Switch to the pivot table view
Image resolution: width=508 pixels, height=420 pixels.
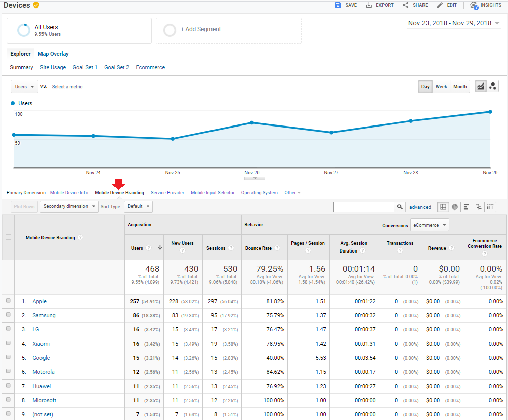(x=491, y=207)
